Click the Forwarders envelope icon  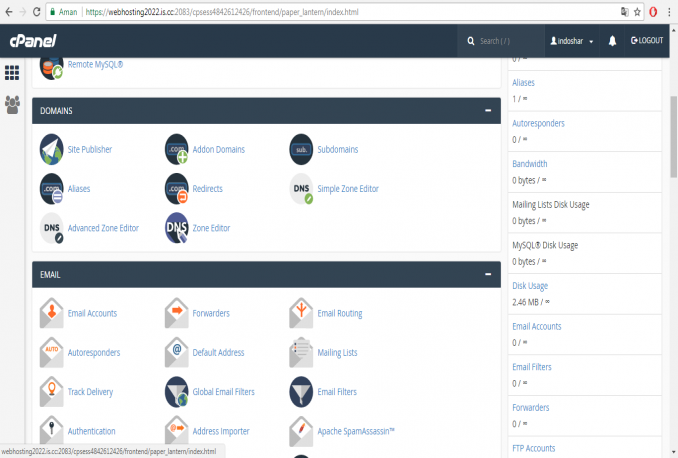point(176,313)
